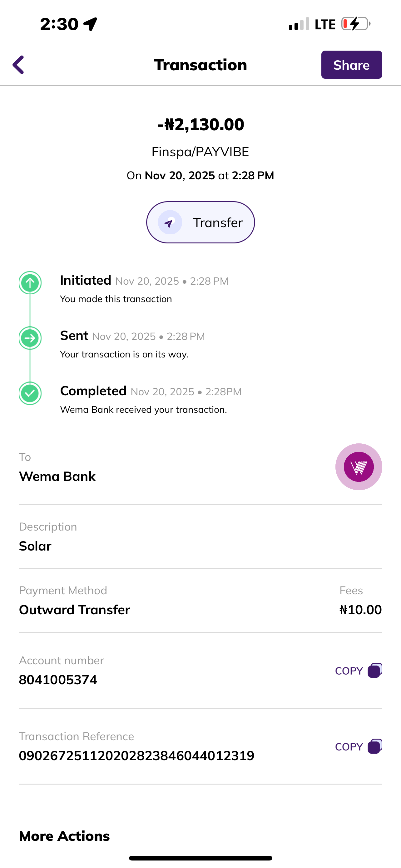Image resolution: width=401 pixels, height=868 pixels.
Task: Select the transaction reference number
Action: tap(136, 756)
